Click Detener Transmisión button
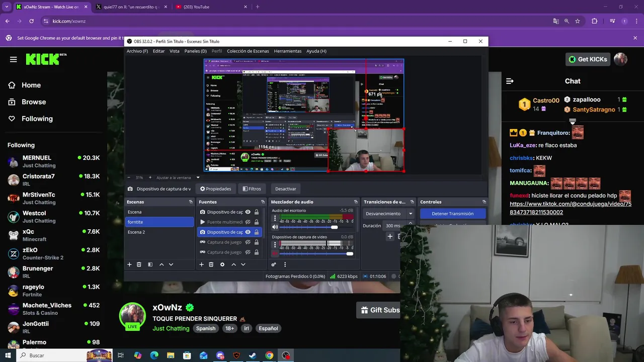The width and height of the screenshot is (644, 362). [453, 214]
